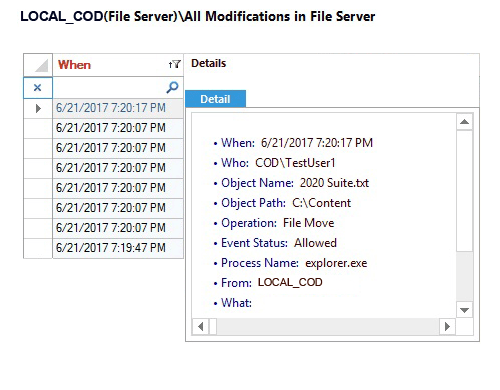Viewport: 500px width, 390px height.
Task: Click the horizontal scroll left arrow
Action: (x=201, y=326)
